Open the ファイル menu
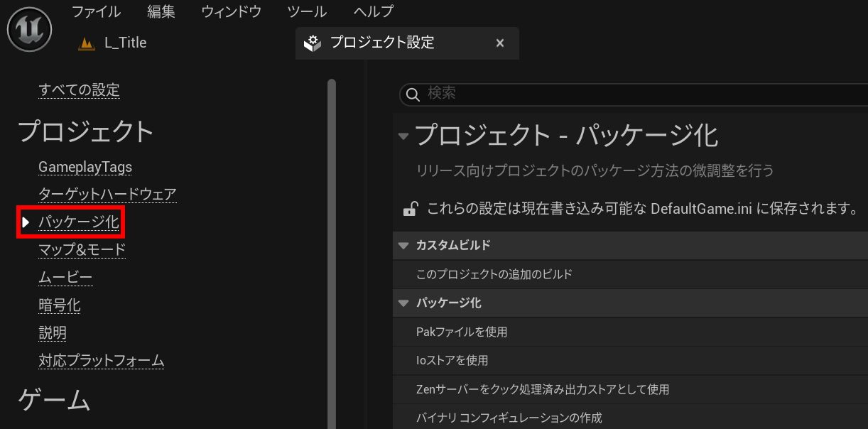 (x=96, y=11)
